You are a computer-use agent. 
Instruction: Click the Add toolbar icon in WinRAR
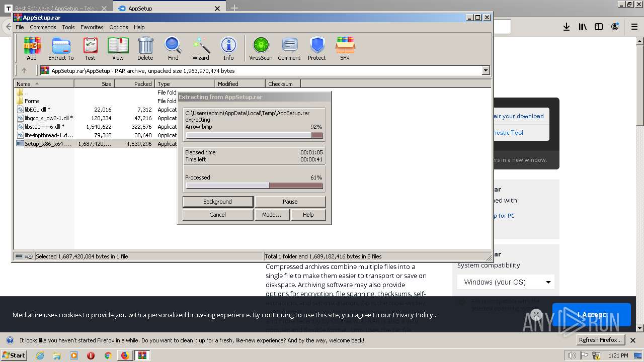pyautogui.click(x=32, y=49)
